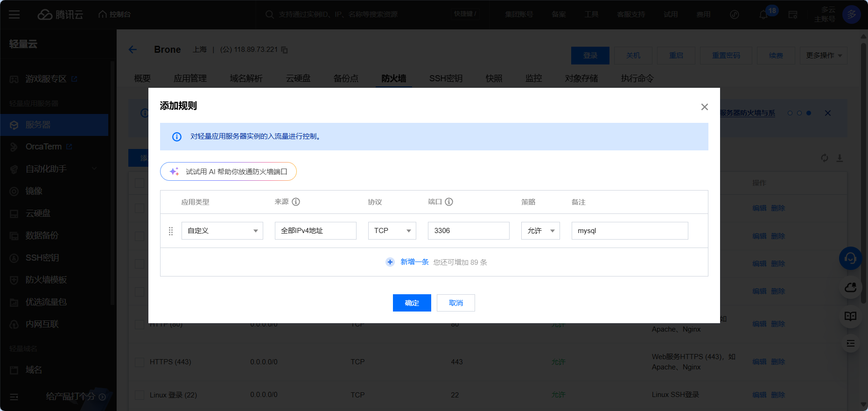Check the HTTPS (443) rule checkbox
The image size is (868, 411).
140,362
